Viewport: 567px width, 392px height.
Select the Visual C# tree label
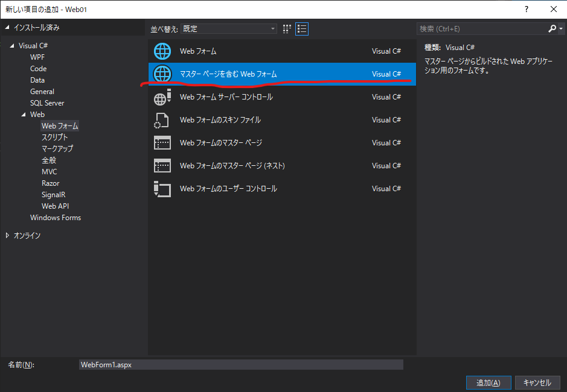pyautogui.click(x=33, y=45)
